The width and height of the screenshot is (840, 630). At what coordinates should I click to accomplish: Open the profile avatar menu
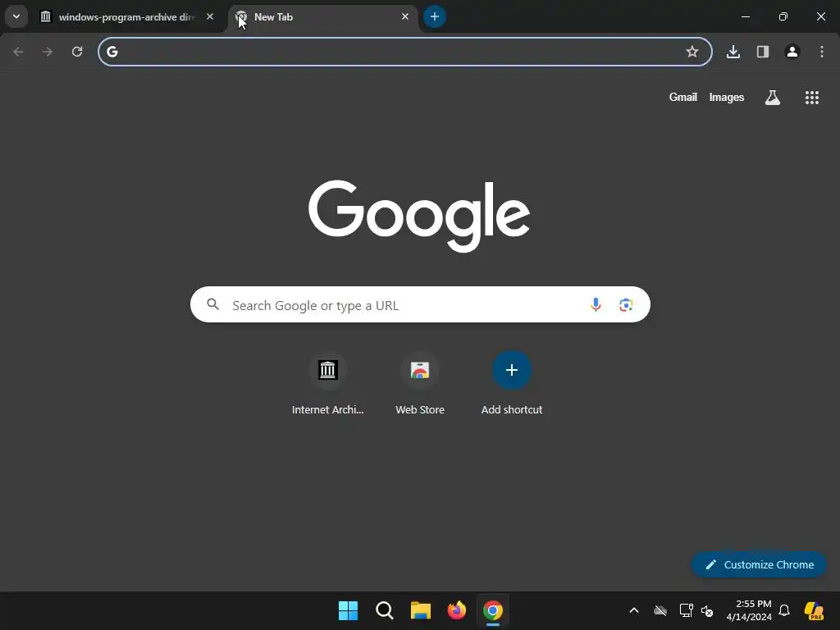click(x=792, y=52)
